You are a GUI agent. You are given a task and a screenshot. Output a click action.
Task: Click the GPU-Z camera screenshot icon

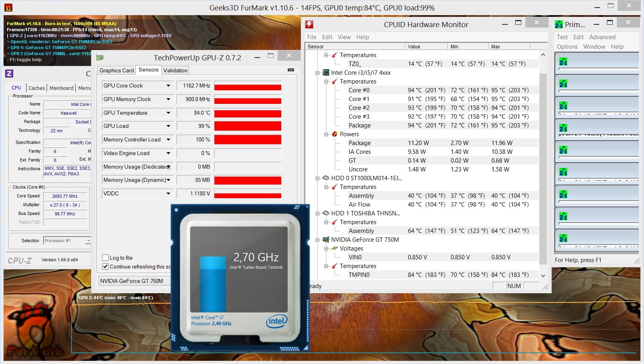(291, 70)
